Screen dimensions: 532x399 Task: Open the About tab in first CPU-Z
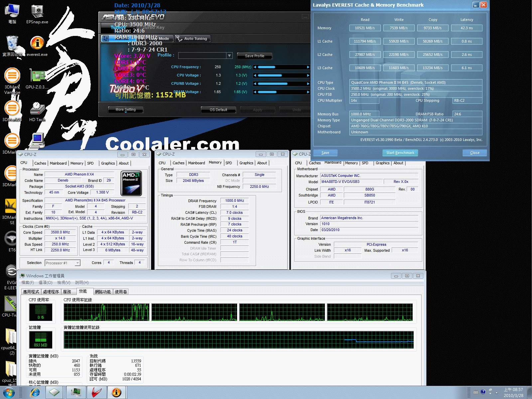tap(124, 163)
